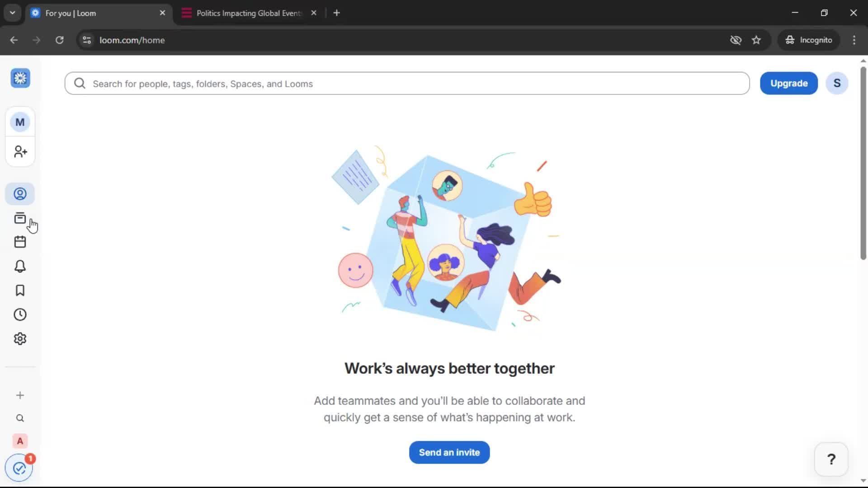Open the Meetings calendar icon
This screenshot has height=488, width=868.
pyautogui.click(x=20, y=242)
